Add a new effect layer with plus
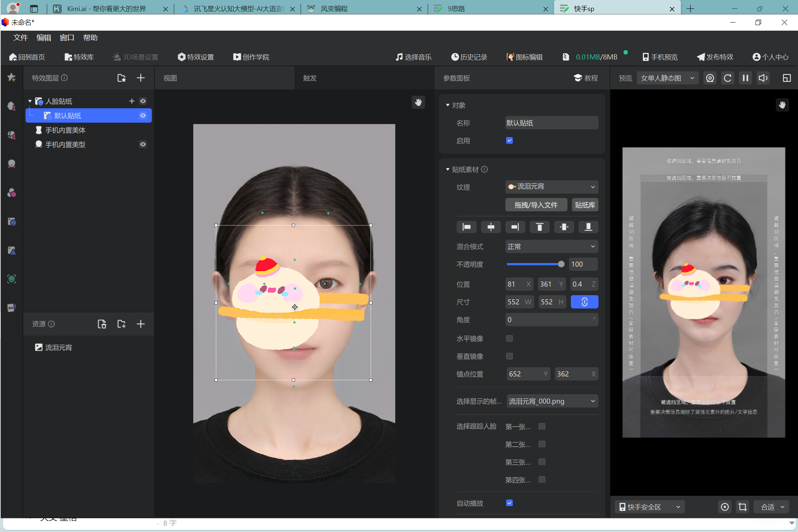This screenshot has width=798, height=532. [141, 78]
